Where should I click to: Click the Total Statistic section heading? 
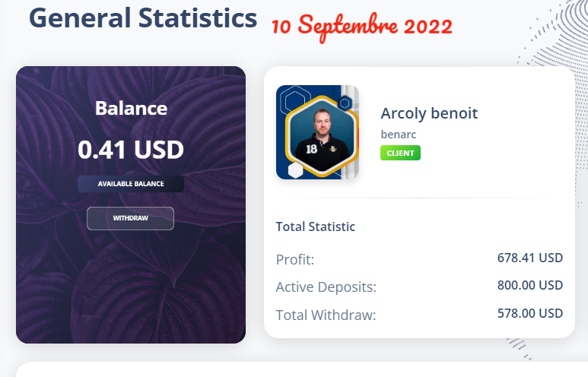[x=315, y=227]
